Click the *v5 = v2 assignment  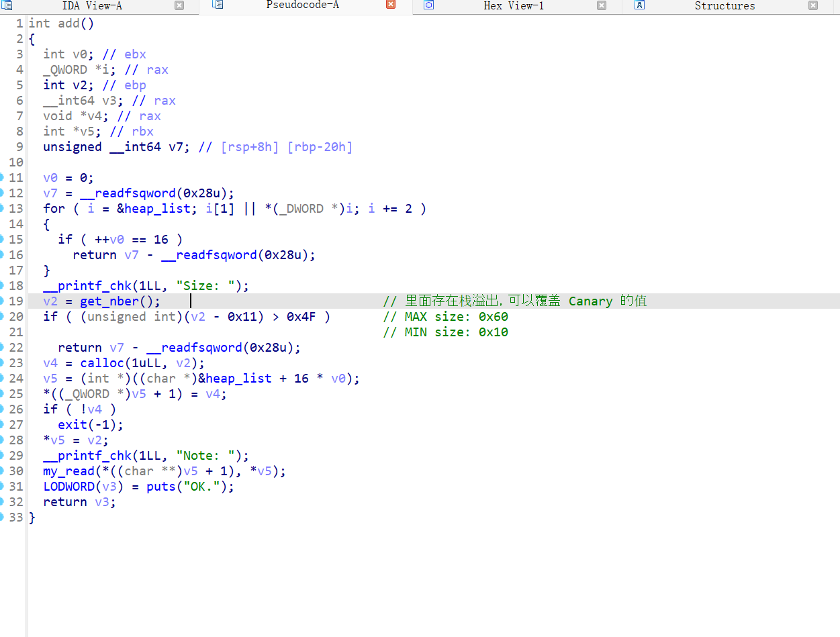pos(76,440)
